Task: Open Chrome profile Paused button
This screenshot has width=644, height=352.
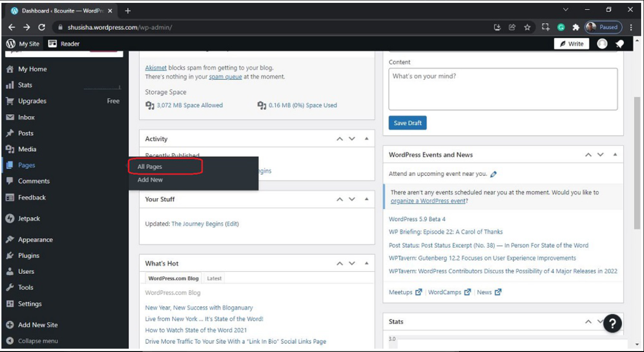Action: pyautogui.click(x=603, y=27)
